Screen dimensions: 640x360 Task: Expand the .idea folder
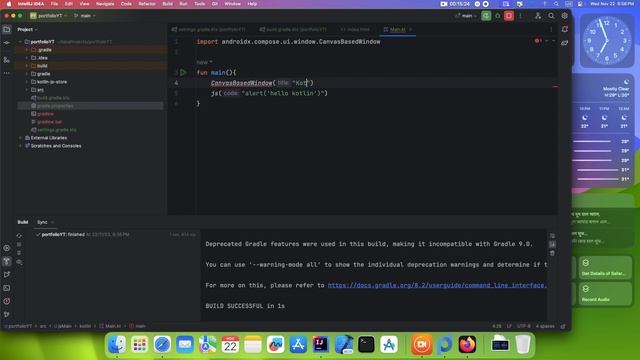coord(27,58)
